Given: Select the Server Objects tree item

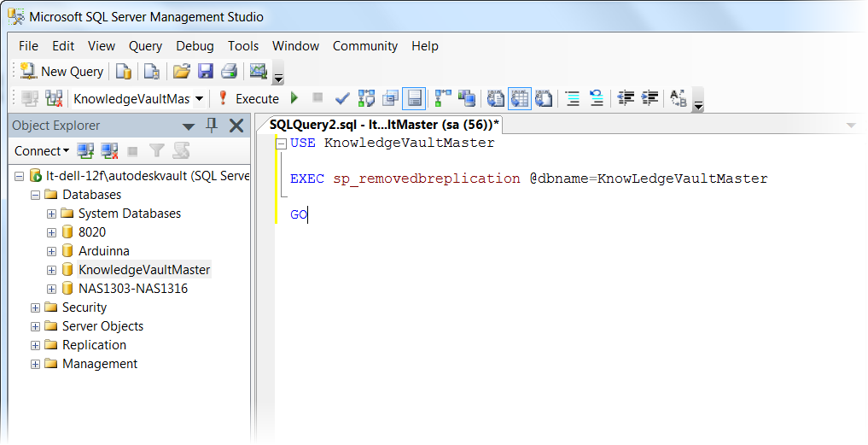Looking at the screenshot, I should pyautogui.click(x=102, y=326).
